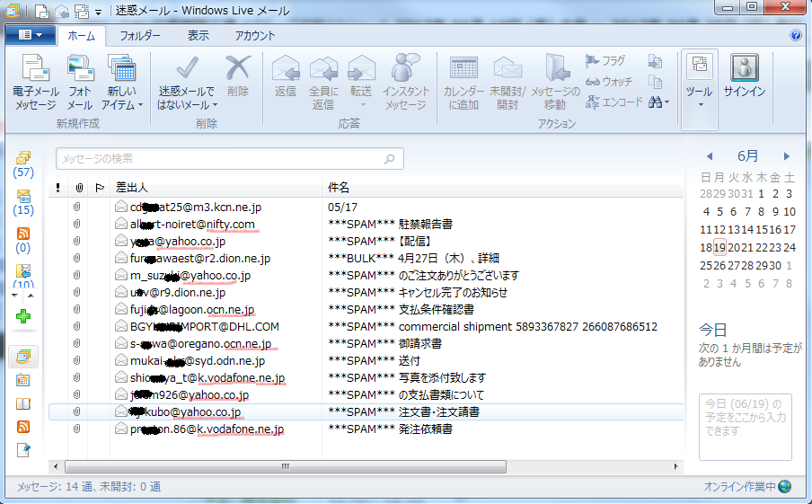Click the horizontal scrollbar thumb
This screenshot has width=812, height=504.
pyautogui.click(x=286, y=466)
